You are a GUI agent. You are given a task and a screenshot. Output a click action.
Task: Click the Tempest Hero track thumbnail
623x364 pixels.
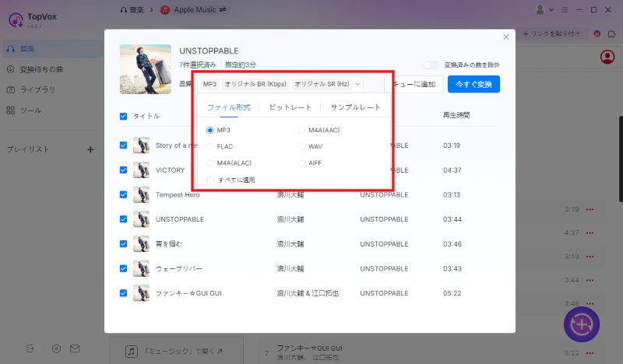[x=141, y=194]
